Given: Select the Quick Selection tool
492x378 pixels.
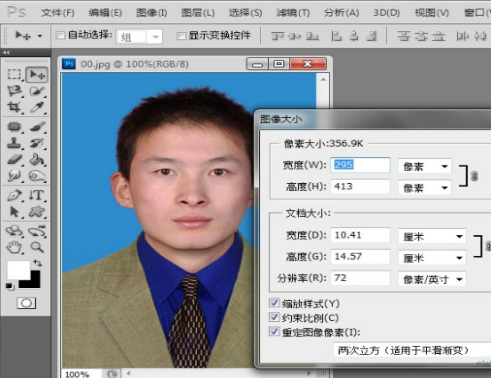Looking at the screenshot, I should (37, 91).
